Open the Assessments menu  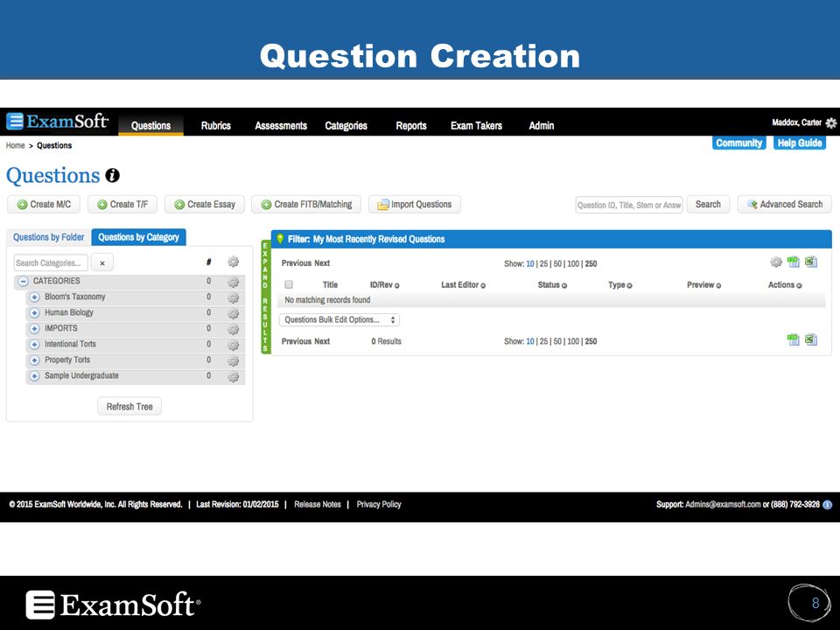(281, 125)
